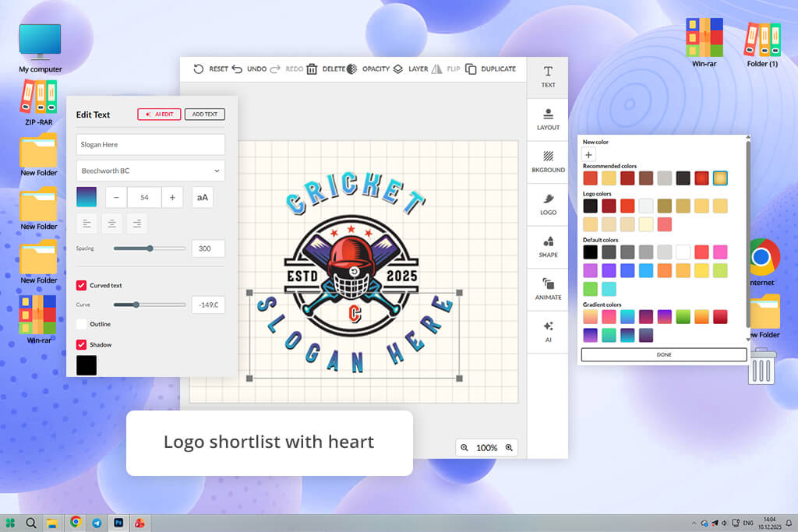The image size is (798, 532).
Task: Zoom out with the magnifier minus icon
Action: (x=464, y=448)
